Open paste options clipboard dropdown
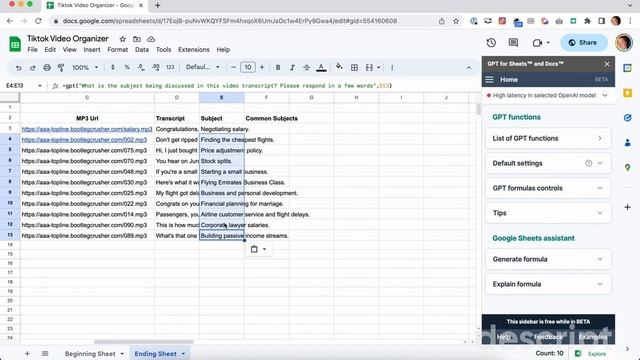 (x=258, y=249)
